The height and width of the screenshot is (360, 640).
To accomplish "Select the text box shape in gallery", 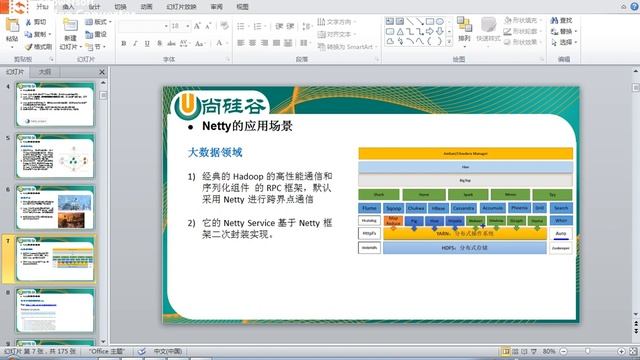I will (x=390, y=22).
